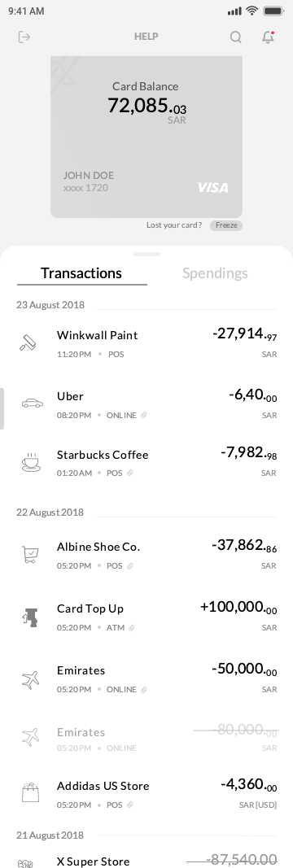Click the shopping cart icon for Albine Shoe Co.
The width and height of the screenshot is (293, 868).
click(30, 555)
